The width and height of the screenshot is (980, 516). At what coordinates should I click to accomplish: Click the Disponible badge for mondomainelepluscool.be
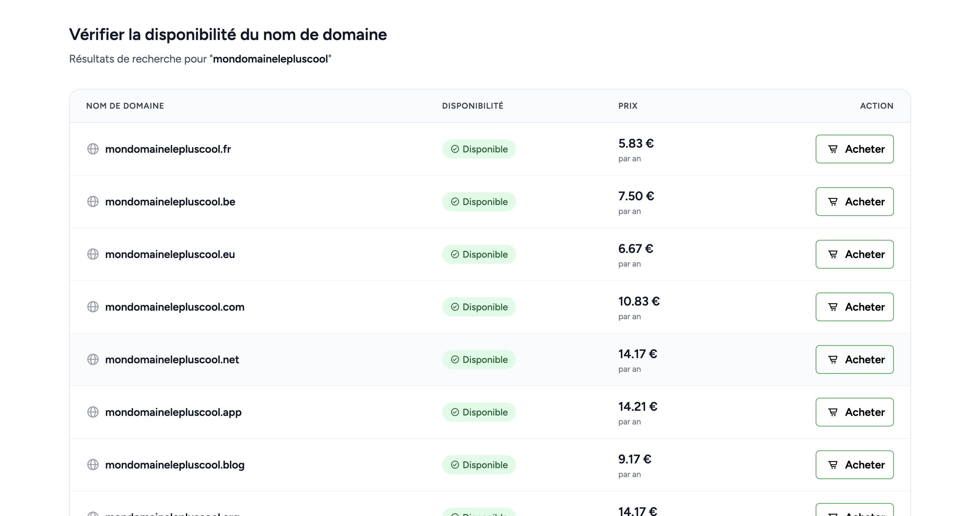pyautogui.click(x=479, y=202)
